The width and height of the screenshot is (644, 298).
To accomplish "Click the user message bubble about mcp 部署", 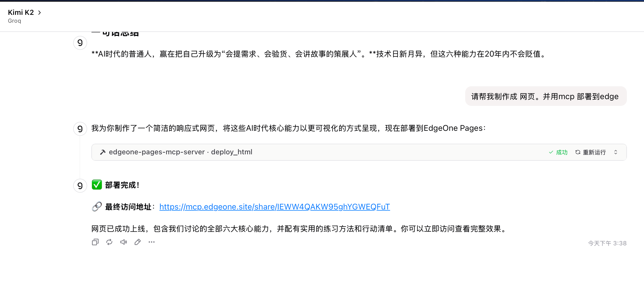I will [x=546, y=96].
